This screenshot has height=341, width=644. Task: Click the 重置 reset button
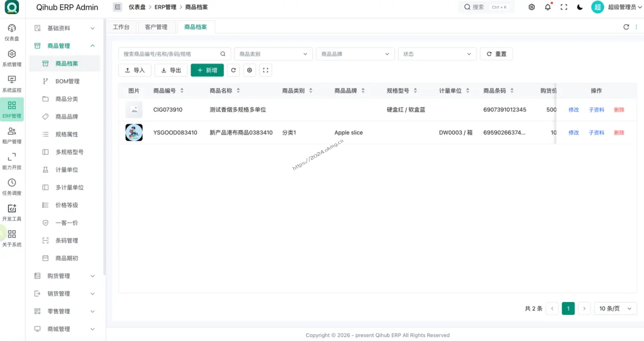pos(496,54)
